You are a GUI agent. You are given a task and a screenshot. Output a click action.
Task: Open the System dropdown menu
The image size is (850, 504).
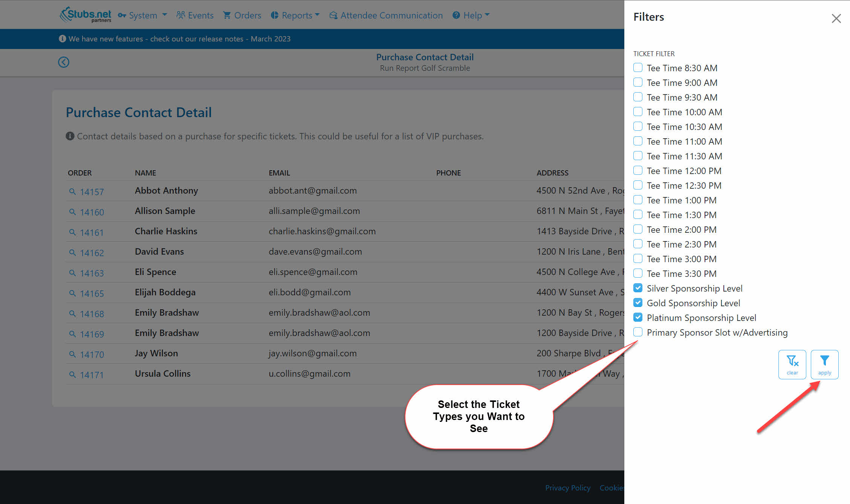pos(142,15)
